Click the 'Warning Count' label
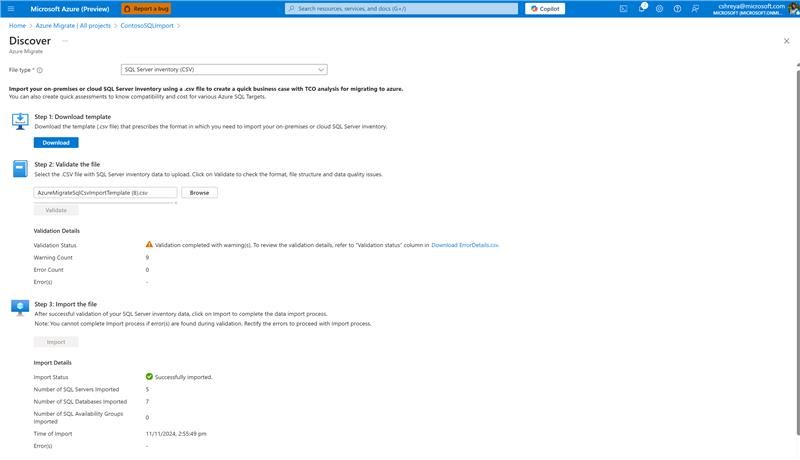800x460 pixels. (x=53, y=258)
